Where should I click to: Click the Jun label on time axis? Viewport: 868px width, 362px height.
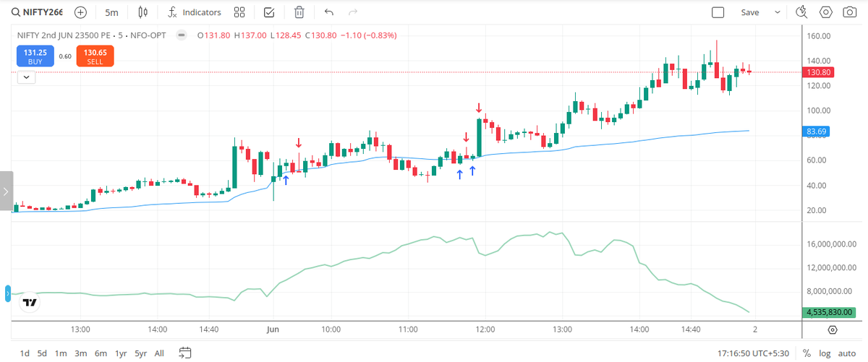coord(273,329)
